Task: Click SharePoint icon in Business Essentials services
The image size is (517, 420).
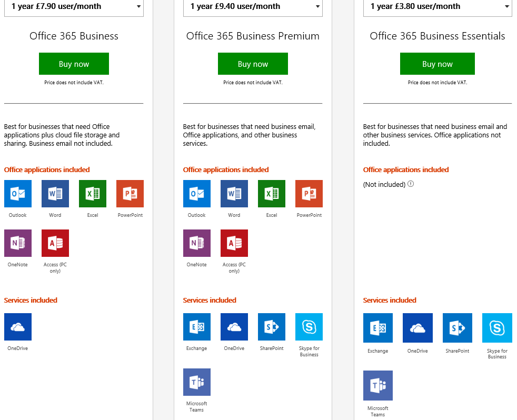Action: (458, 328)
